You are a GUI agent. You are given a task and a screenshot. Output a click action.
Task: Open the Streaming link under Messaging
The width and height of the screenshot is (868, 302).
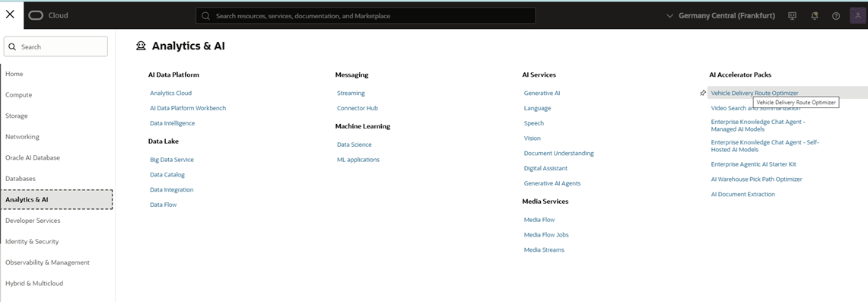pos(351,94)
